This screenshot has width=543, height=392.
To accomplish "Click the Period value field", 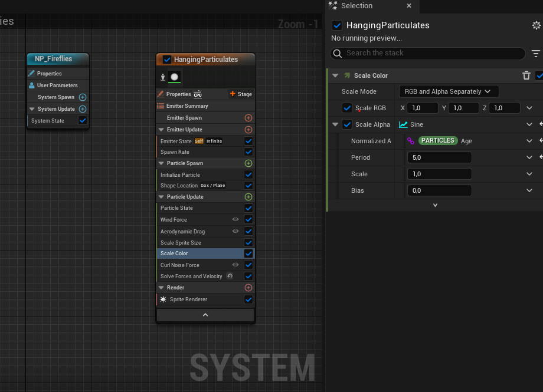I will [x=440, y=157].
